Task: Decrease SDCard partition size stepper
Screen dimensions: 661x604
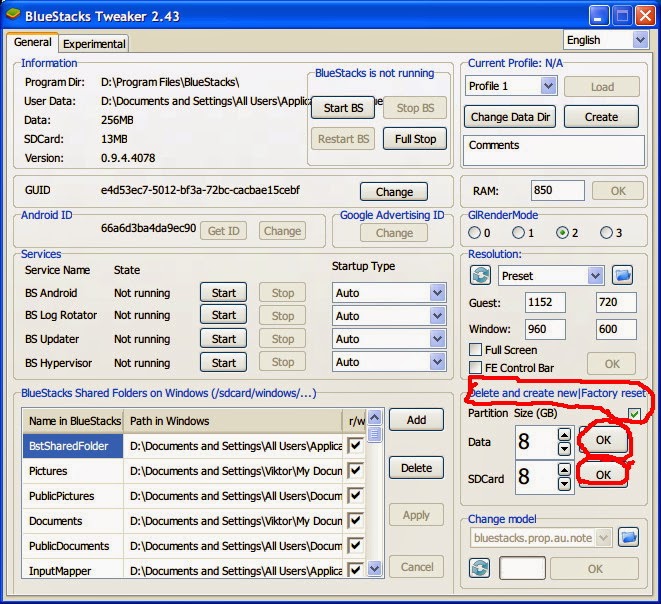Action: [564, 484]
